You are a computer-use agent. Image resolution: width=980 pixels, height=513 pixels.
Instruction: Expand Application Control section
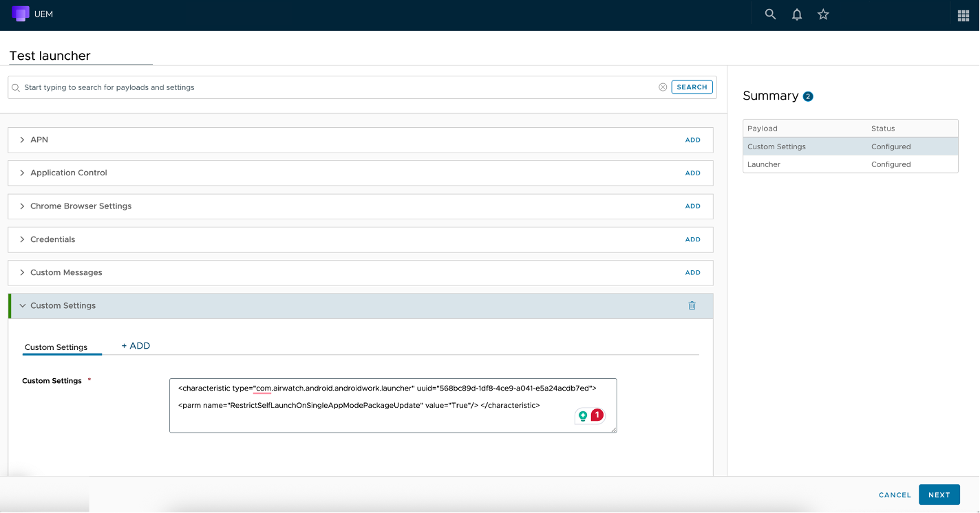[23, 173]
